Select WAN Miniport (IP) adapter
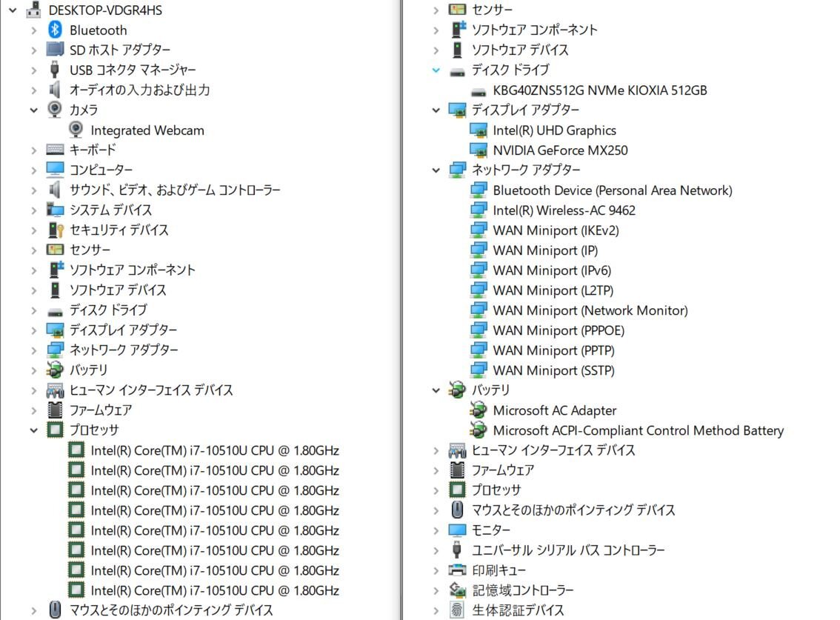Image resolution: width=840 pixels, height=620 pixels. point(545,250)
